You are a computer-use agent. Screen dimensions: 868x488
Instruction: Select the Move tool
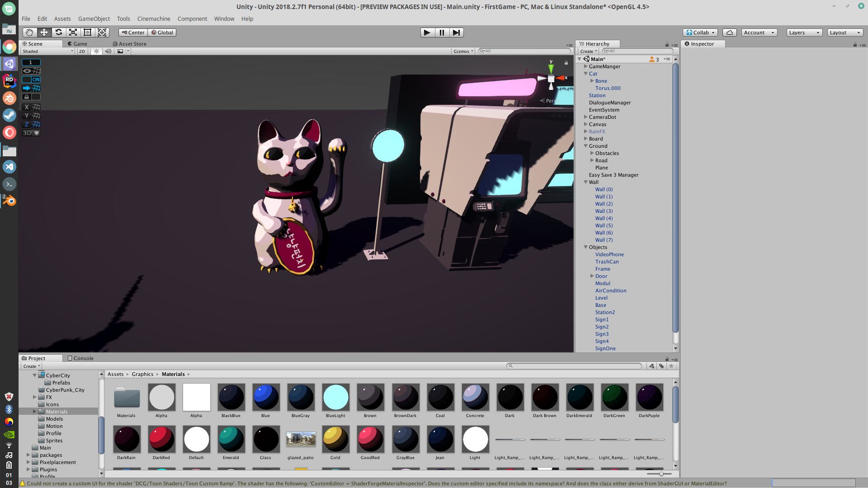(x=44, y=33)
